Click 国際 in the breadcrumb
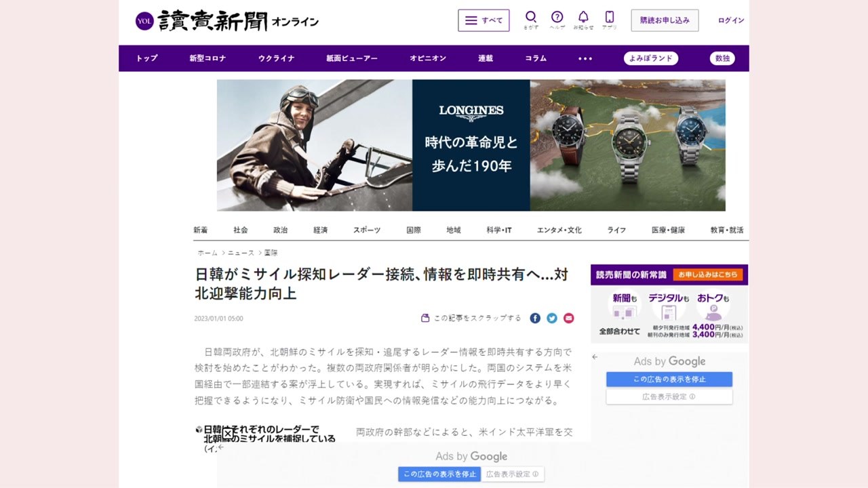The width and height of the screenshot is (868, 488). point(271,253)
